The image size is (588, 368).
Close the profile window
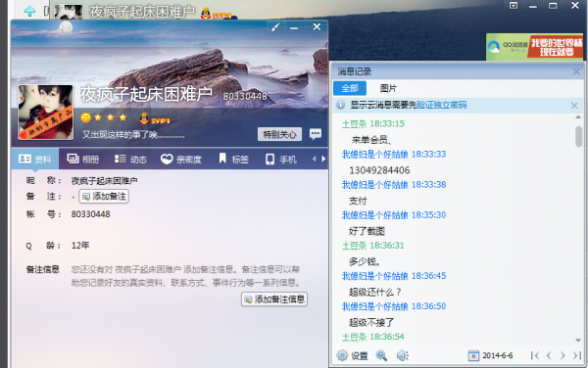317,26
